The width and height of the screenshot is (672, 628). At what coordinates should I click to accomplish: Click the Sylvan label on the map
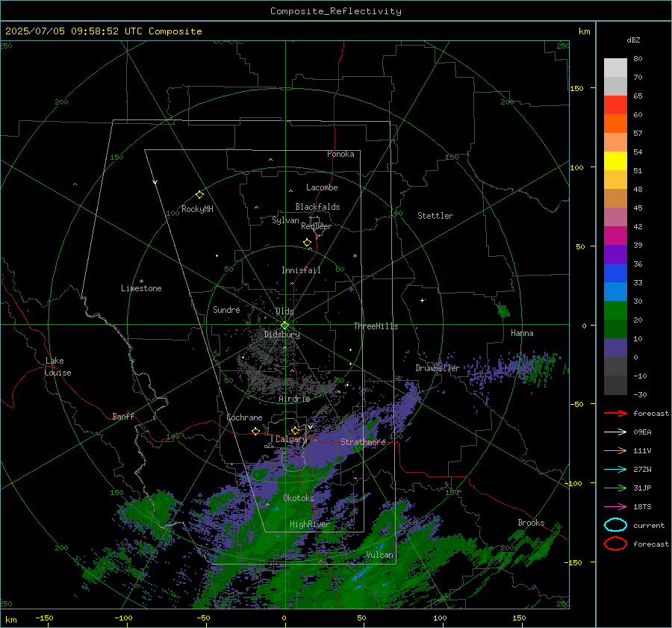[x=285, y=220]
